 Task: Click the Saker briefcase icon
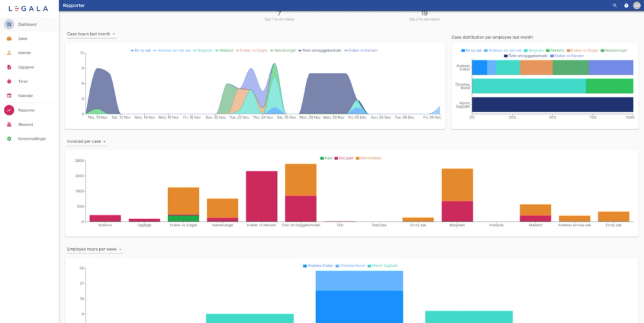(9, 39)
